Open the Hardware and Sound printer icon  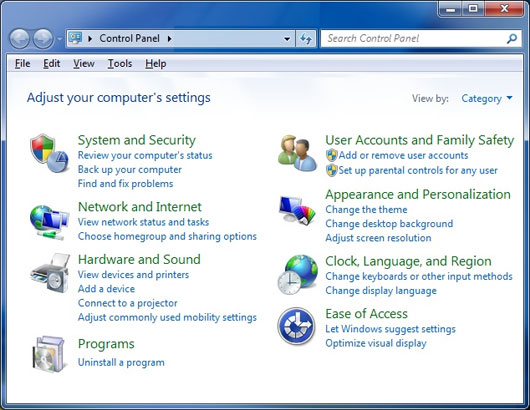50,273
